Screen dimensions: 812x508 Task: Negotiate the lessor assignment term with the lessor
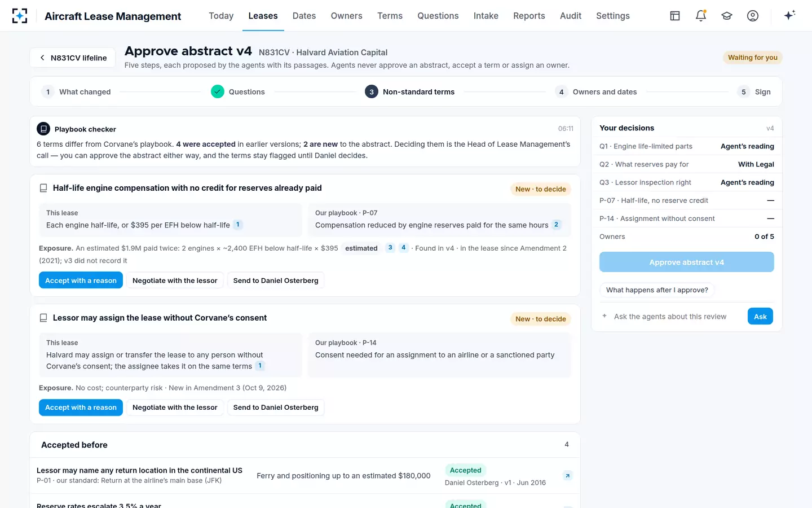(x=175, y=408)
